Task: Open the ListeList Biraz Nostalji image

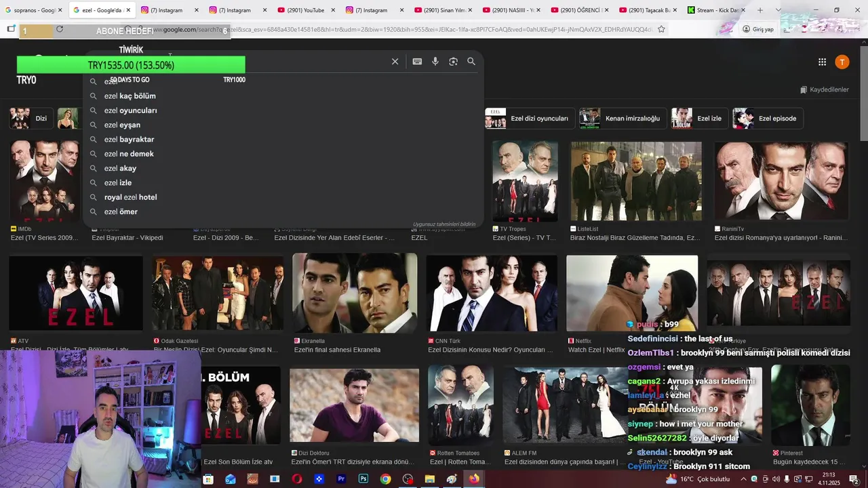Action: pos(636,182)
